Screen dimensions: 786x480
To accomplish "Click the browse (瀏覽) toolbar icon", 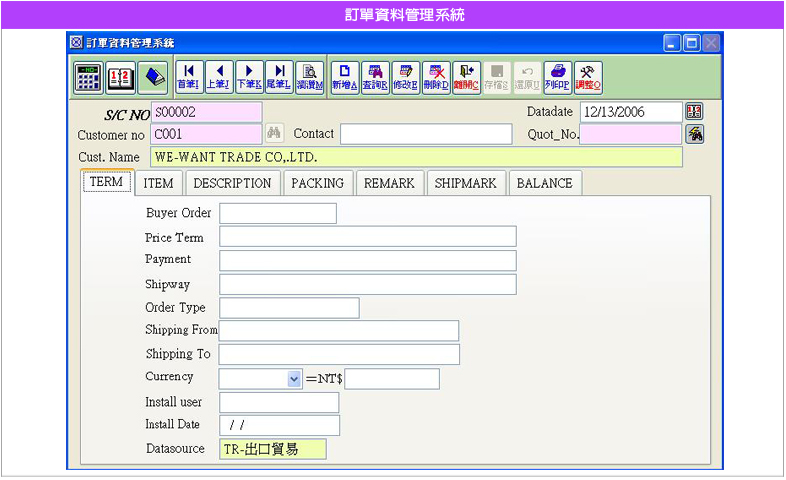I will pos(310,77).
